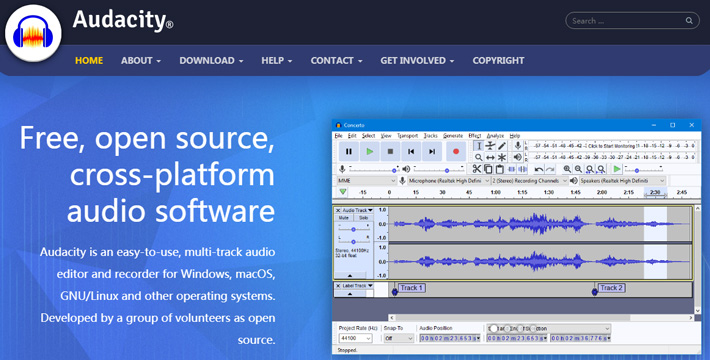Click Click to Start Monitoring meter
710x360 pixels.
coord(611,146)
